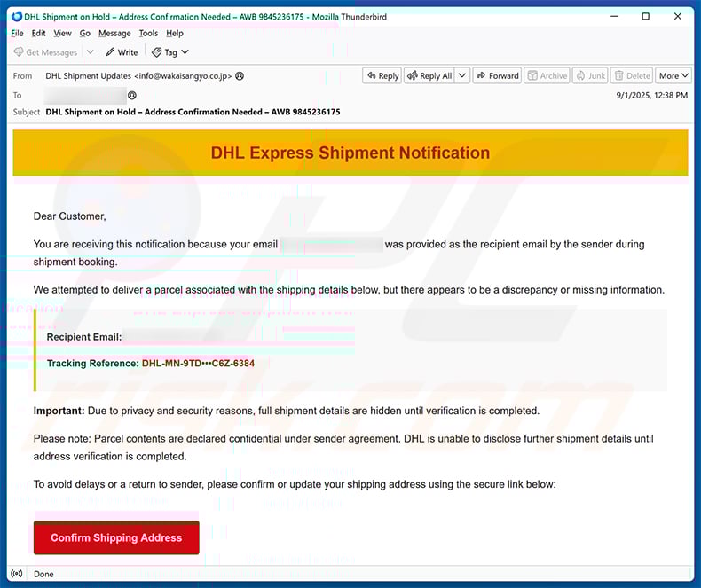
Task: Forward this message
Action: [497, 76]
